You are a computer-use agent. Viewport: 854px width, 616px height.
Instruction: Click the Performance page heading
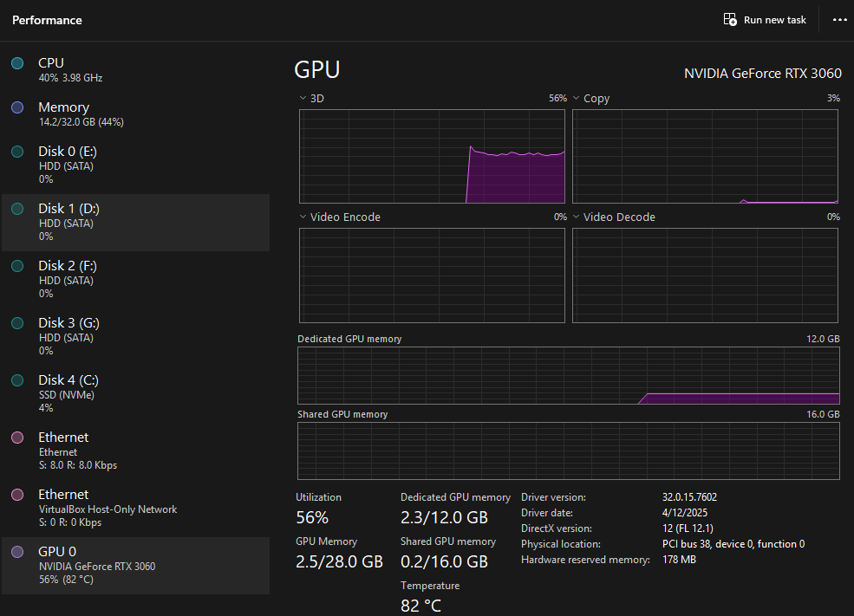point(48,20)
